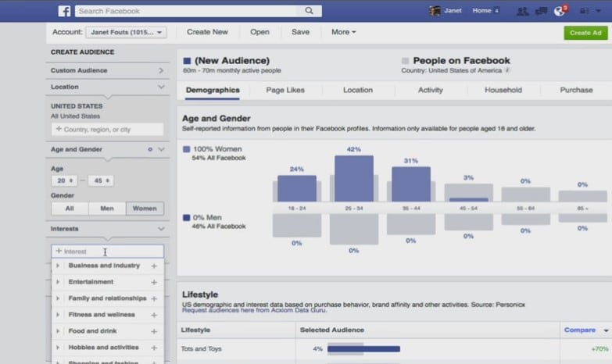Open Janet's profile picture thumbnail
Screen dimensions: 612x364
435,11
